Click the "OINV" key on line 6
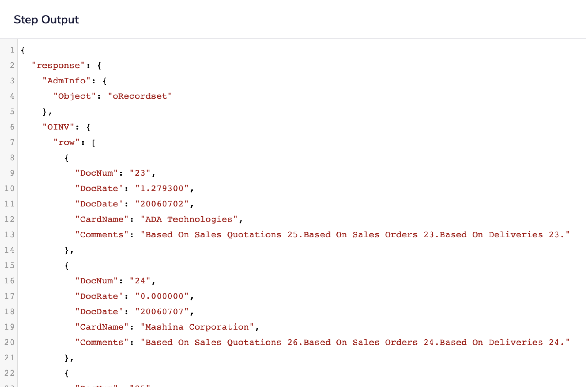The width and height of the screenshot is (586, 392). point(58,127)
